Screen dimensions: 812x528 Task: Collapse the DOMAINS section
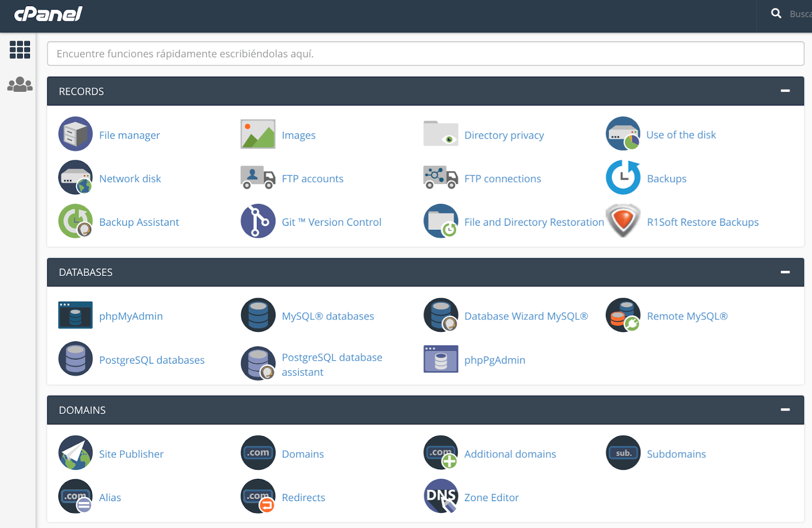tap(785, 410)
